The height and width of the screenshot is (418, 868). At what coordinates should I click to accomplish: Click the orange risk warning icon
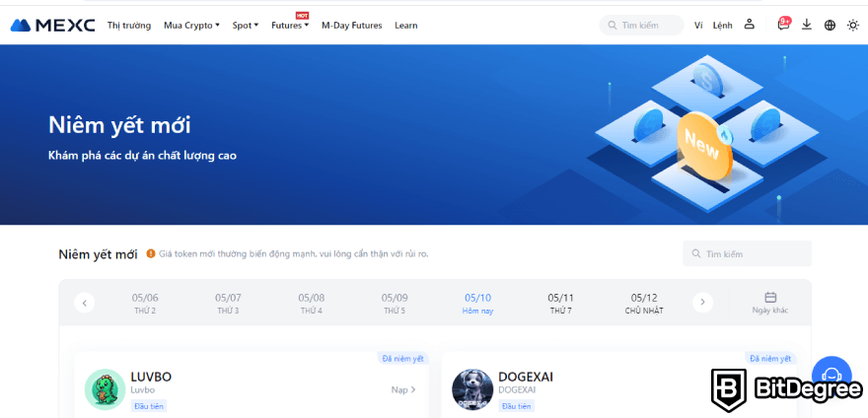click(x=151, y=253)
